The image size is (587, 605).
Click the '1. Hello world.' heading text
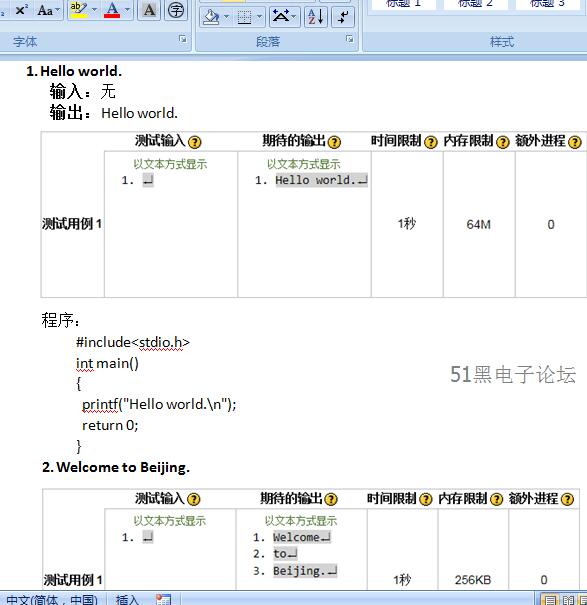(74, 71)
